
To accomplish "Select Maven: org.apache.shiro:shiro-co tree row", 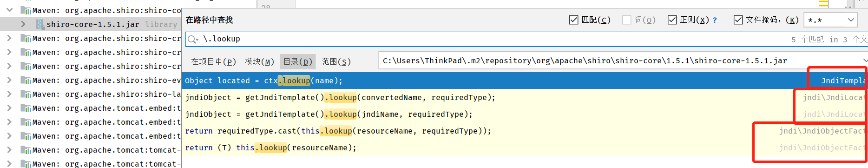I will tap(91, 10).
